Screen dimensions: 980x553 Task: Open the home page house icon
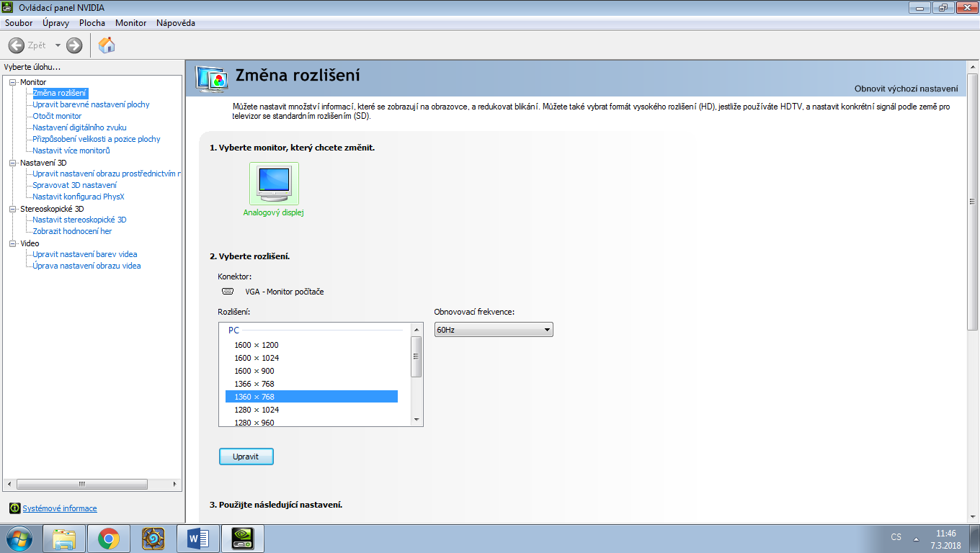pos(107,45)
